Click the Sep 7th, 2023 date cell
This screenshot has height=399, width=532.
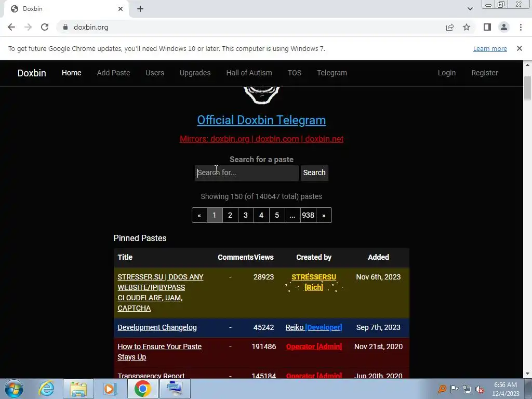pos(378,327)
